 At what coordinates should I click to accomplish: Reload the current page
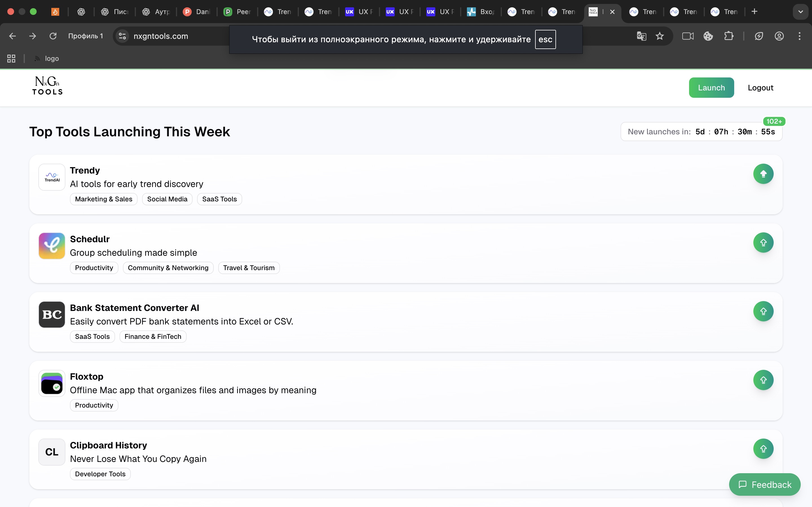point(53,36)
